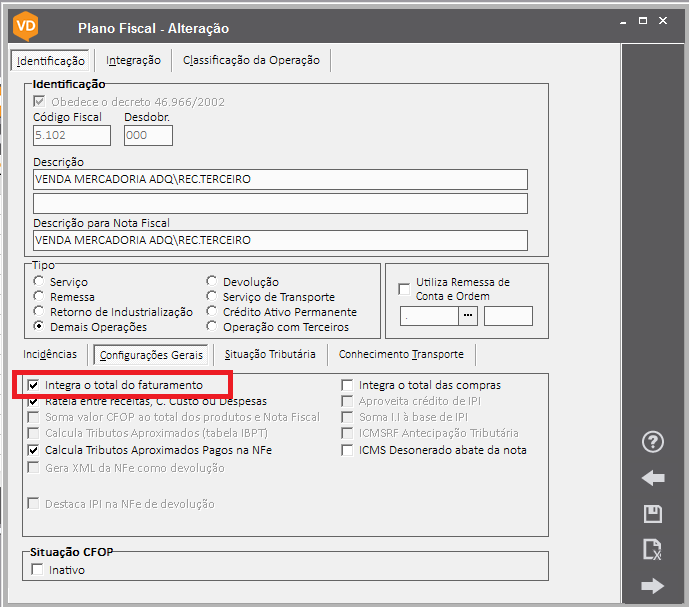Screen dimensions: 689x607
Task: Select the Devolução radio option
Action: [x=212, y=281]
